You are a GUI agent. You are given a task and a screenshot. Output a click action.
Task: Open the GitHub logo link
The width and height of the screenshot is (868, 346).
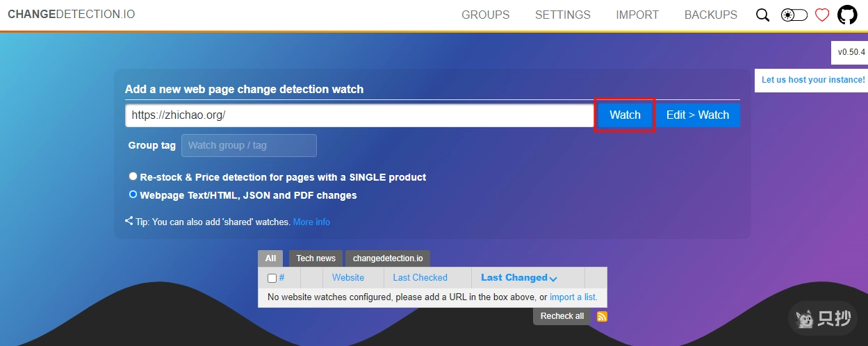click(847, 15)
